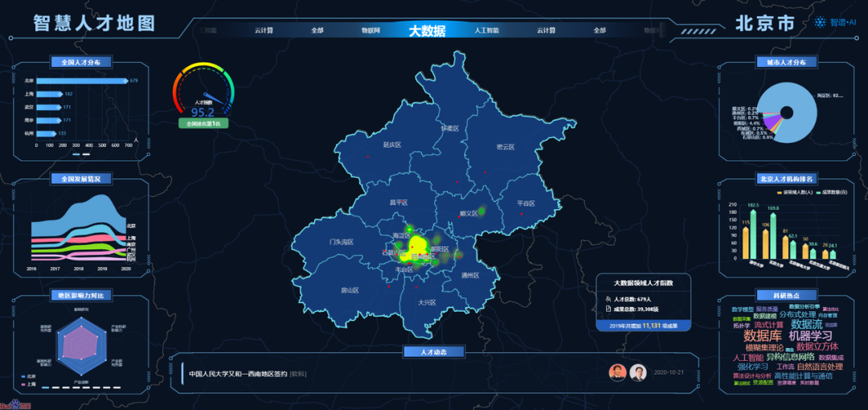Click the 城市人才分布 panel title

(x=786, y=62)
